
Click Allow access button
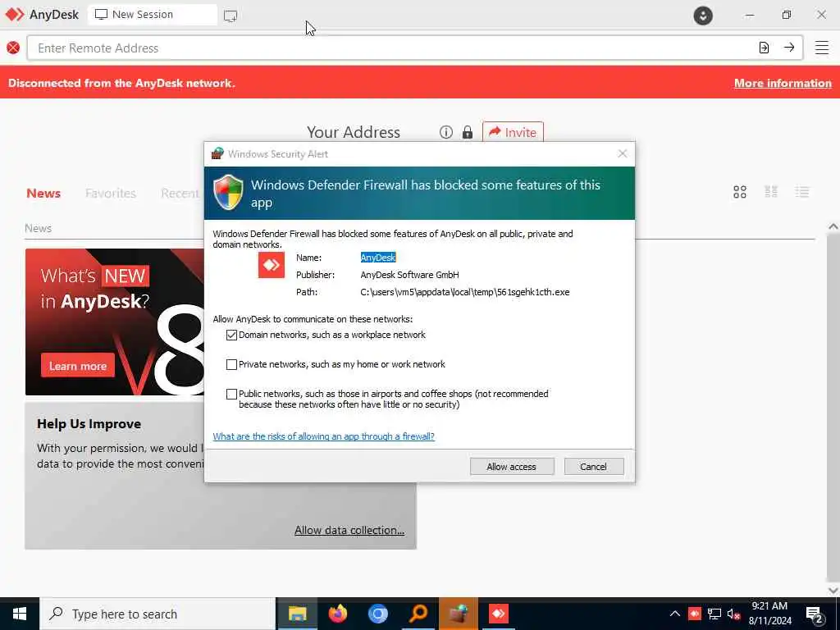[512, 467]
